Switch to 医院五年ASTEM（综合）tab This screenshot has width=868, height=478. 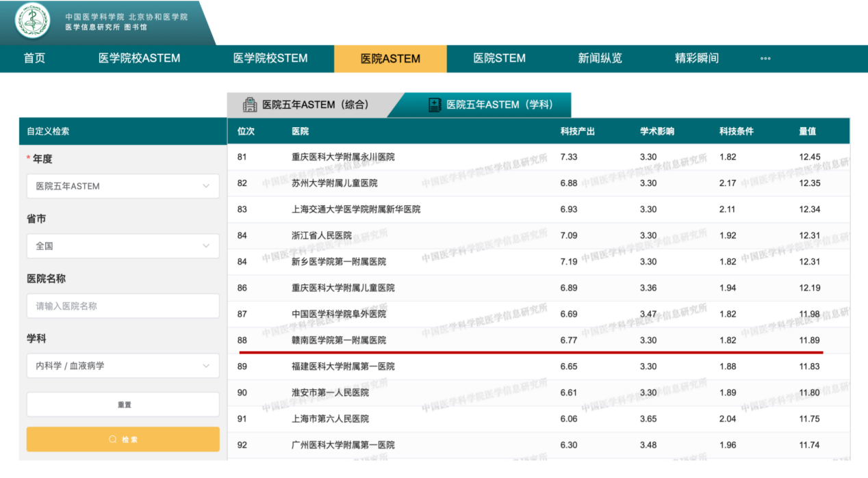click(x=315, y=105)
